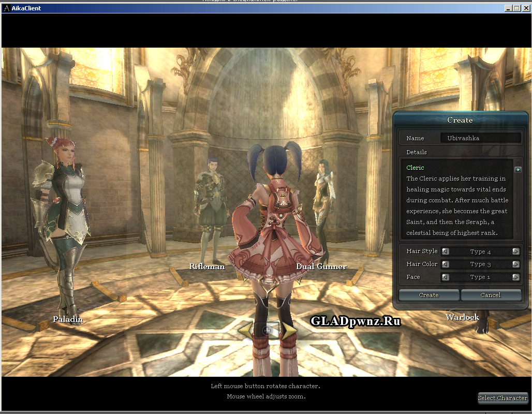The height and width of the screenshot is (414, 532).
Task: Choose next Face type
Action: [x=515, y=277]
